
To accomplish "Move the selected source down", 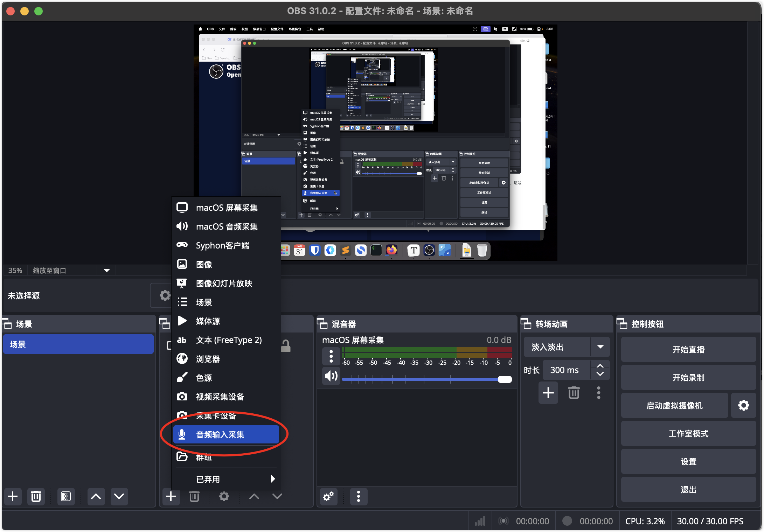I will coord(277,496).
